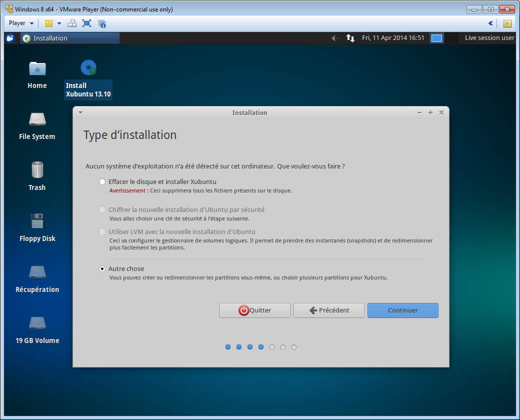Click the muted volume icon in panel
The image size is (520, 420).
(336, 38)
